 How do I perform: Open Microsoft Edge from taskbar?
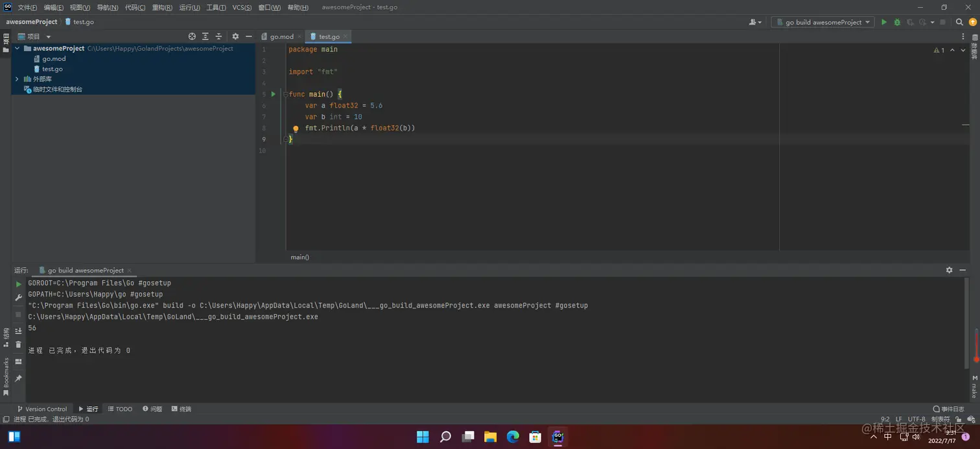[x=513, y=437]
